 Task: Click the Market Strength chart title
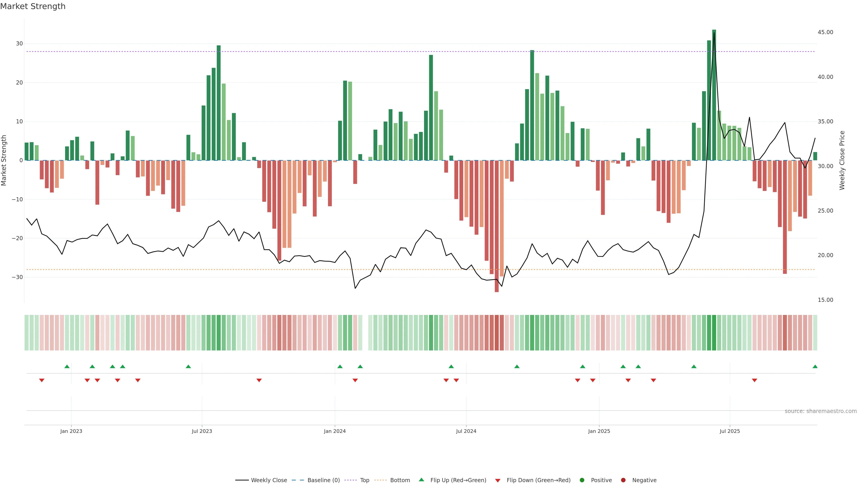click(x=33, y=6)
